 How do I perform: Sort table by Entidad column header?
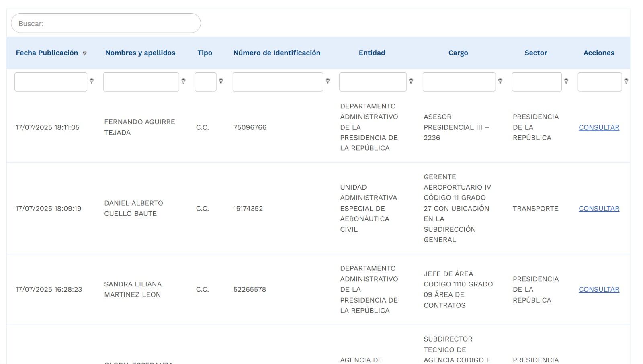tap(372, 53)
